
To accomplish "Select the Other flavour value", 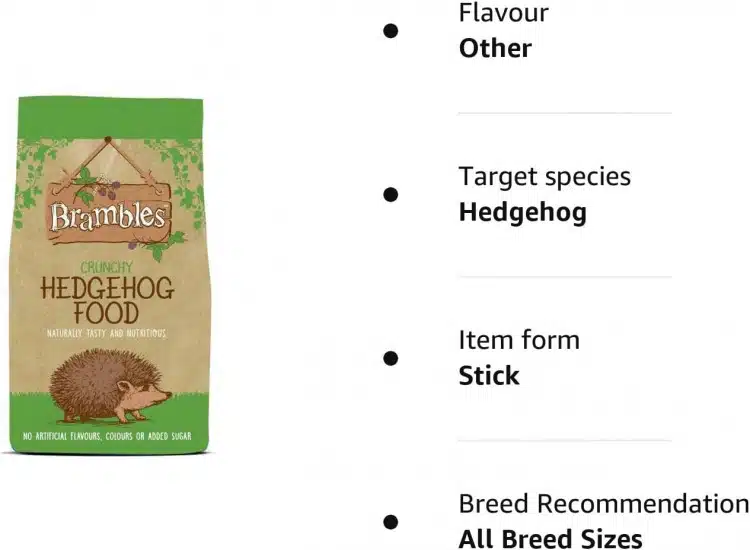I will pos(495,48).
